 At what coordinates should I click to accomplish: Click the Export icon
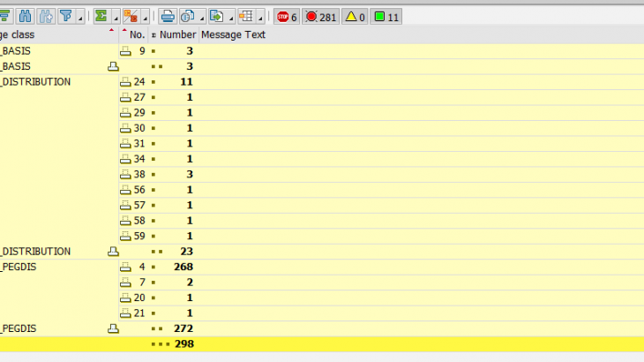216,17
